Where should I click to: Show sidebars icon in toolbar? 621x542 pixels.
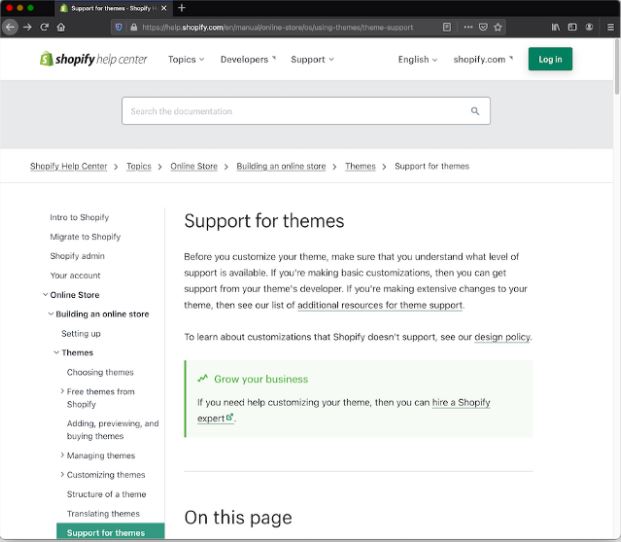click(x=572, y=27)
